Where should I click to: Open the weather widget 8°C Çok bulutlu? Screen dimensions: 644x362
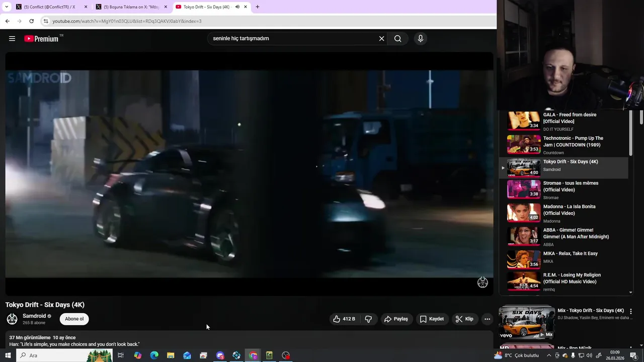(516, 355)
